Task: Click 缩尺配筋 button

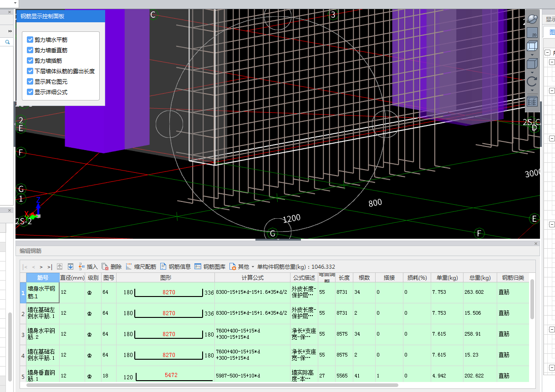Action: 141,266
